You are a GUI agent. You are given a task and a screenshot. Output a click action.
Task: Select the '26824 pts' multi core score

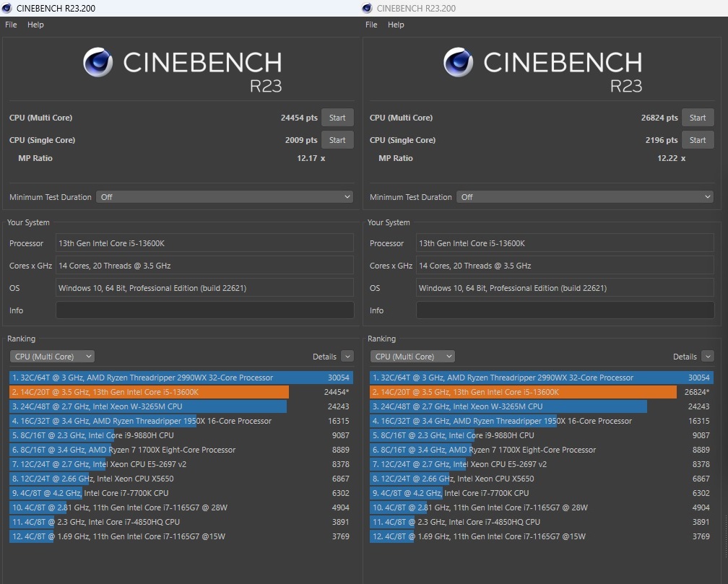(x=659, y=118)
